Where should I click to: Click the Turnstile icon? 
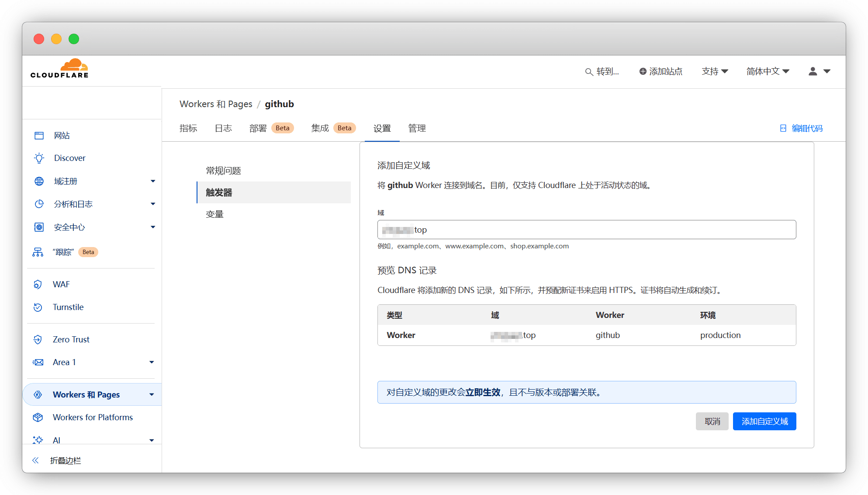38,307
